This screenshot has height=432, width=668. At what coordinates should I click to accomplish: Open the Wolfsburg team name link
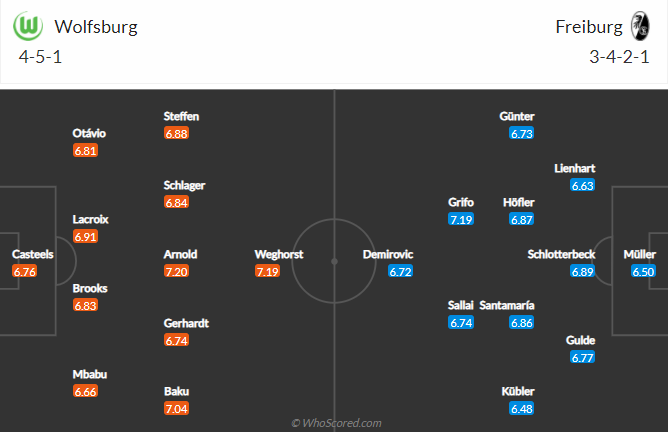coord(96,27)
